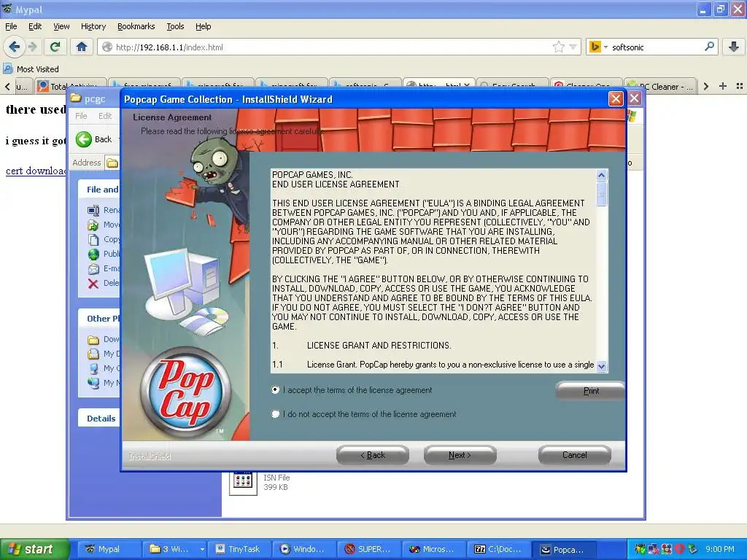Screen dimensions: 747x560
Task: Click the browser forward arrow
Action: 32,47
